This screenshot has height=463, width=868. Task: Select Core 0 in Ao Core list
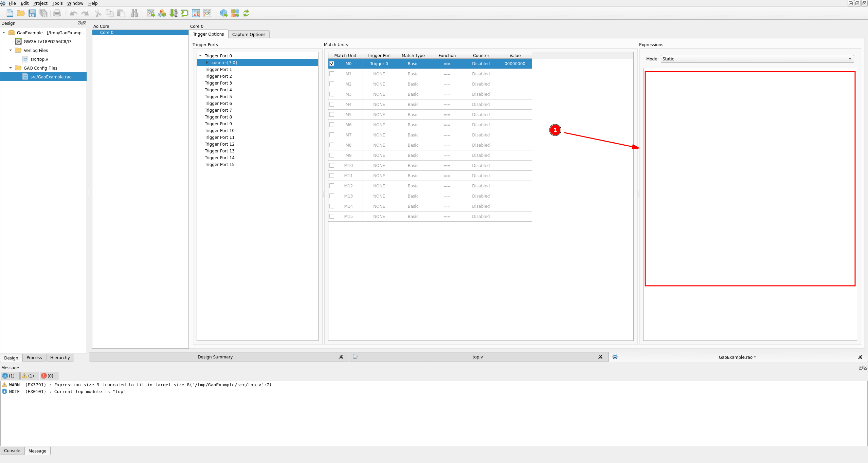[x=140, y=32]
